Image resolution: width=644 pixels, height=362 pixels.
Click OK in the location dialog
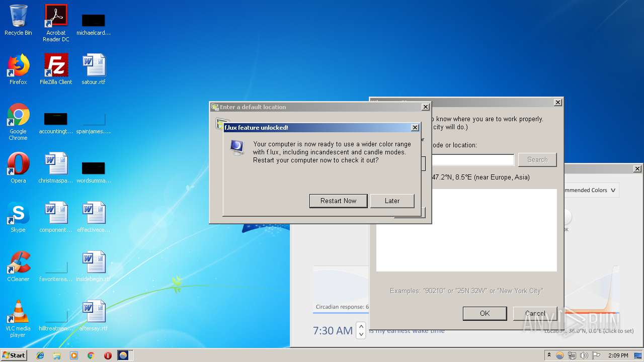[485, 313]
